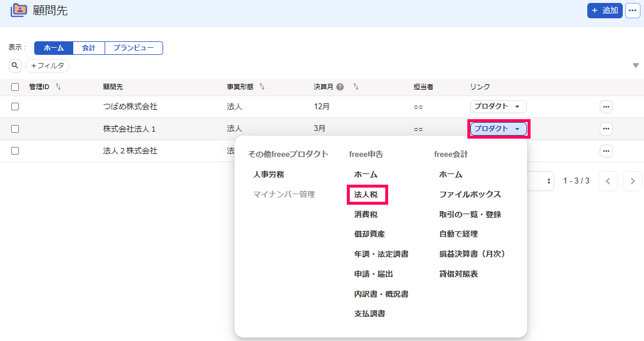The height and width of the screenshot is (341, 644).
Task: Open ellipsis menu for 株式会社法人１ row
Action: (606, 129)
